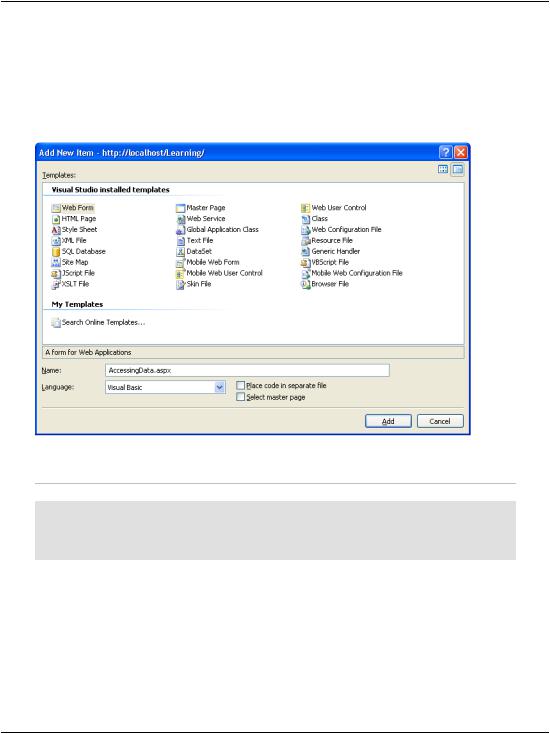Switch to large icons view
550x734 pixels.
click(x=443, y=169)
